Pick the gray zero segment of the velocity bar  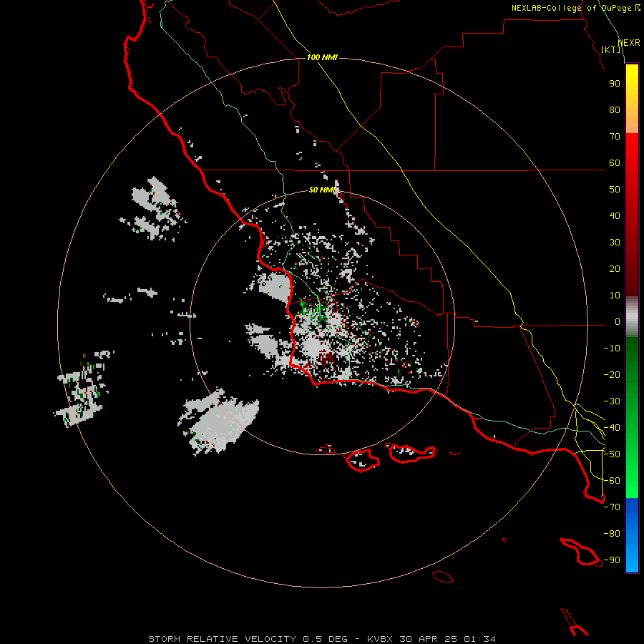click(632, 316)
